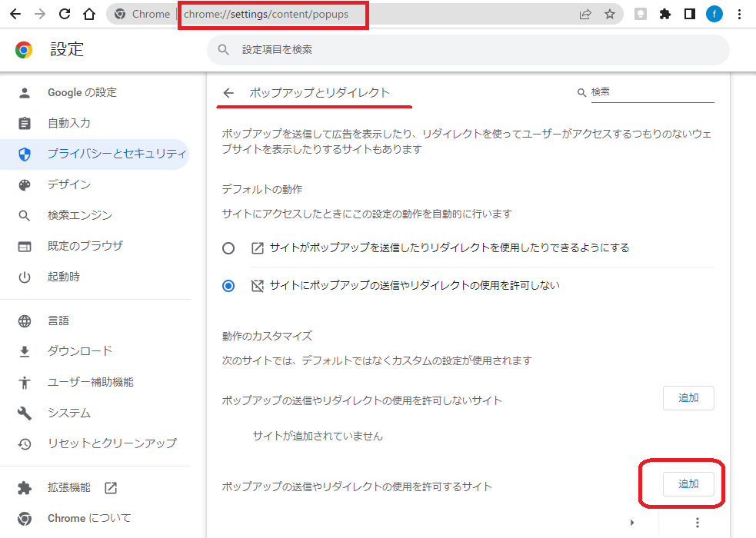Select radio disallowing popups and redirects
The width and height of the screenshot is (756, 538).
pos(228,286)
